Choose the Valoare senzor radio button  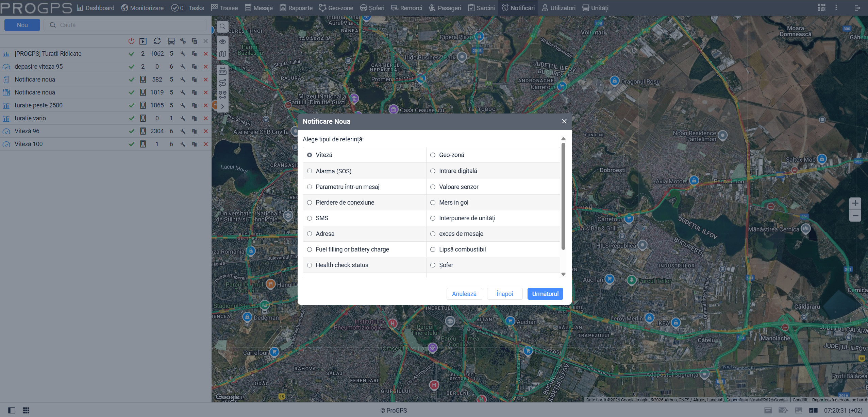tap(433, 187)
